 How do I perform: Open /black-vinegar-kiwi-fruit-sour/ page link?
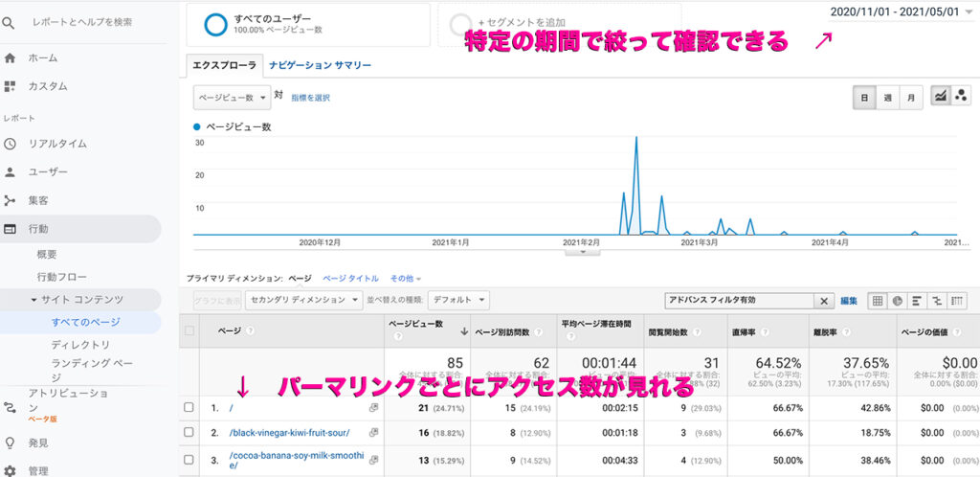coord(289,432)
